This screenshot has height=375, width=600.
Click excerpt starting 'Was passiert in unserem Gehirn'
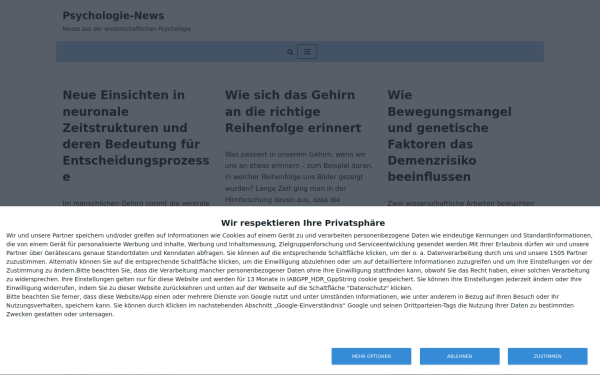[299, 177]
